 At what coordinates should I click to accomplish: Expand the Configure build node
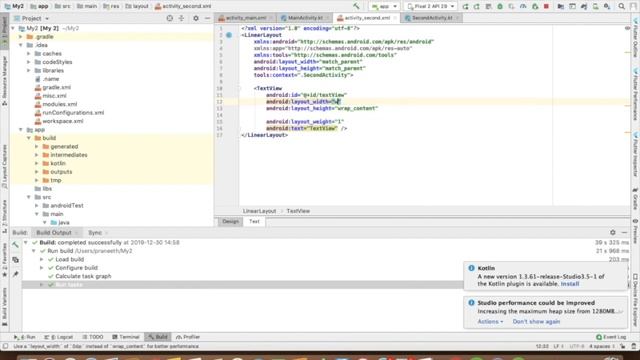(42, 268)
